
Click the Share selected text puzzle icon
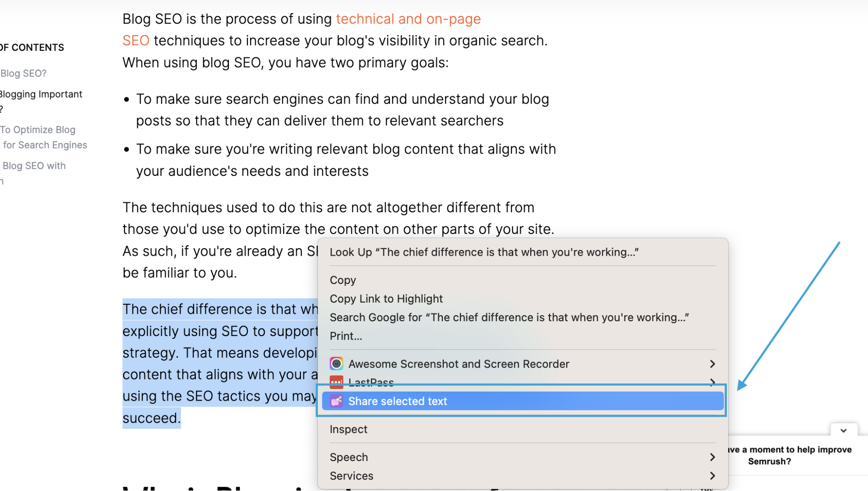336,401
